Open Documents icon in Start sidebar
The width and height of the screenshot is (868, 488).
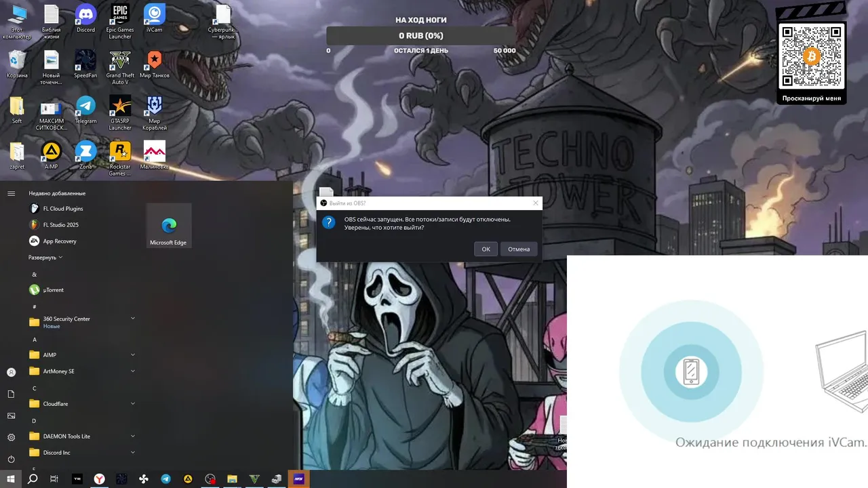[11, 394]
